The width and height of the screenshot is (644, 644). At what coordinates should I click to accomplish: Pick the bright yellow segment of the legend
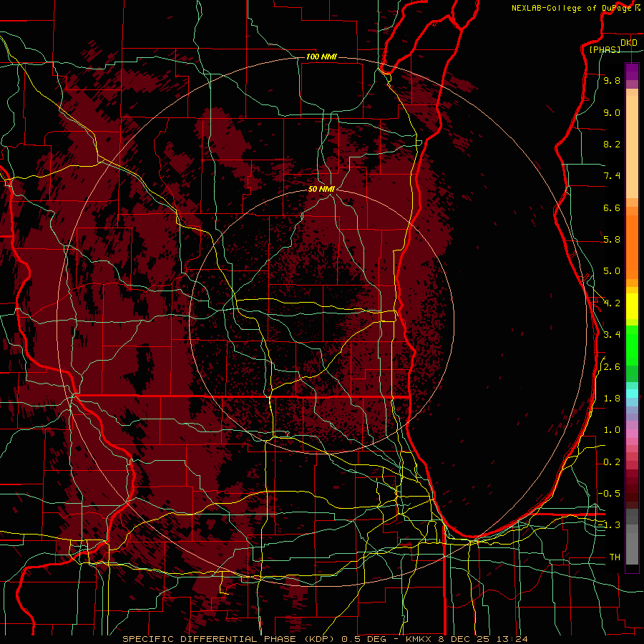(x=632, y=306)
